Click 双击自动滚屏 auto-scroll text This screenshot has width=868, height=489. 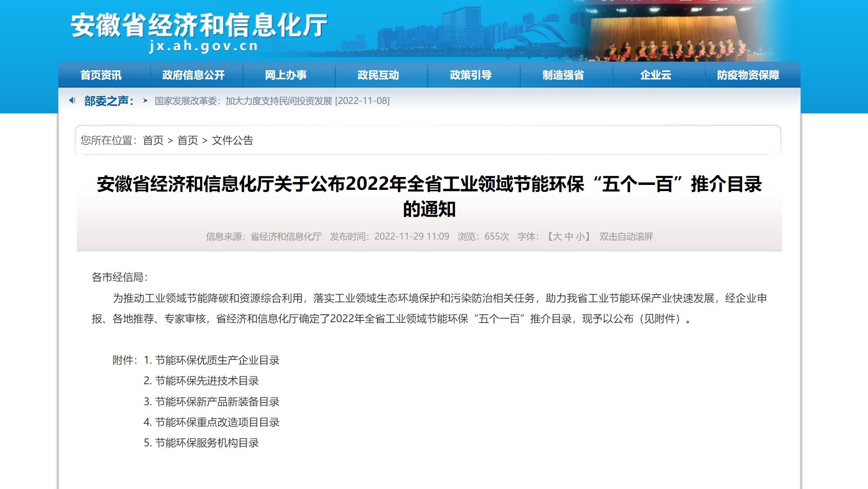coord(626,237)
